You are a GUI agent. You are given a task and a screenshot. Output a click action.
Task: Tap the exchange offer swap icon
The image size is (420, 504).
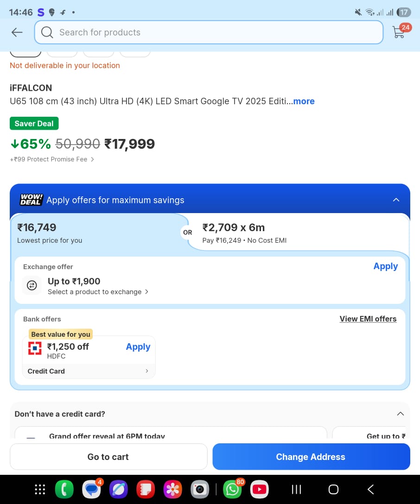pyautogui.click(x=32, y=286)
